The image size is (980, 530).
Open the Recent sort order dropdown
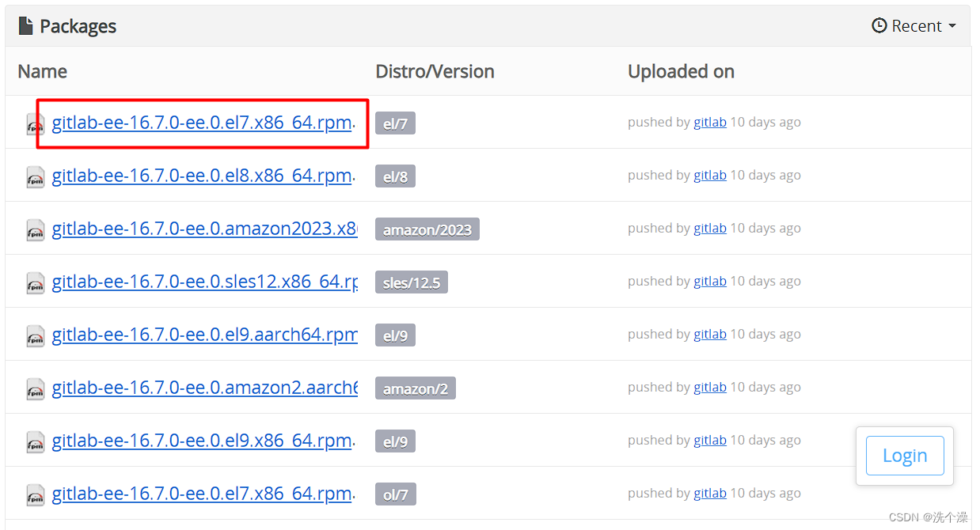point(914,25)
